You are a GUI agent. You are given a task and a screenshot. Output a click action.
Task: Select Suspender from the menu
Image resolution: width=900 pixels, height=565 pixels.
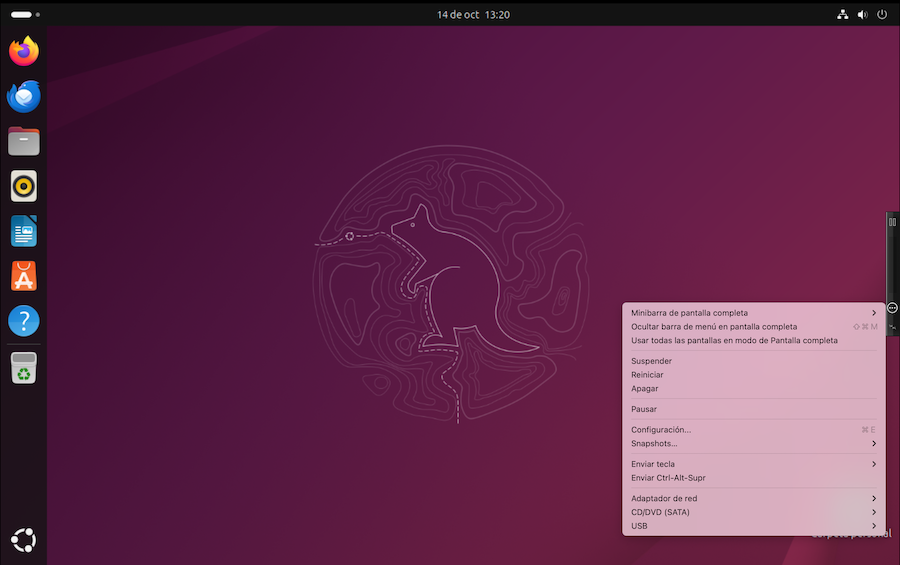[651, 361]
